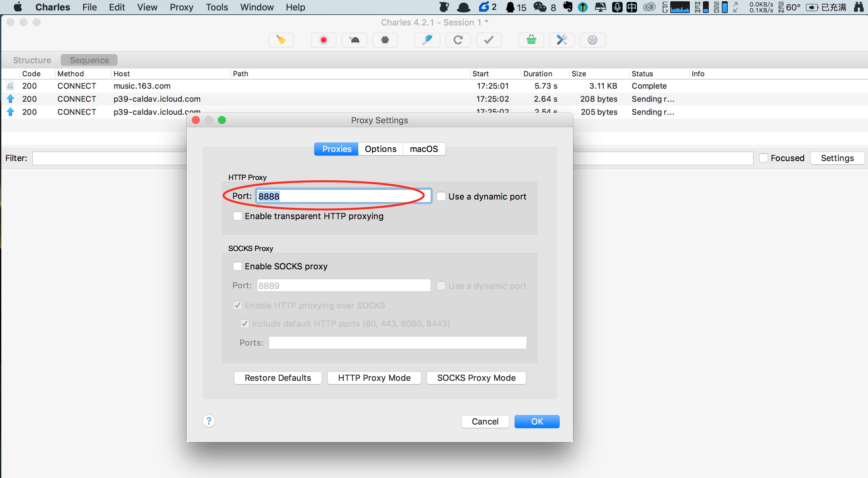Image resolution: width=868 pixels, height=478 pixels.
Task: Enable SOCKS proxy checkbox
Action: 238,266
